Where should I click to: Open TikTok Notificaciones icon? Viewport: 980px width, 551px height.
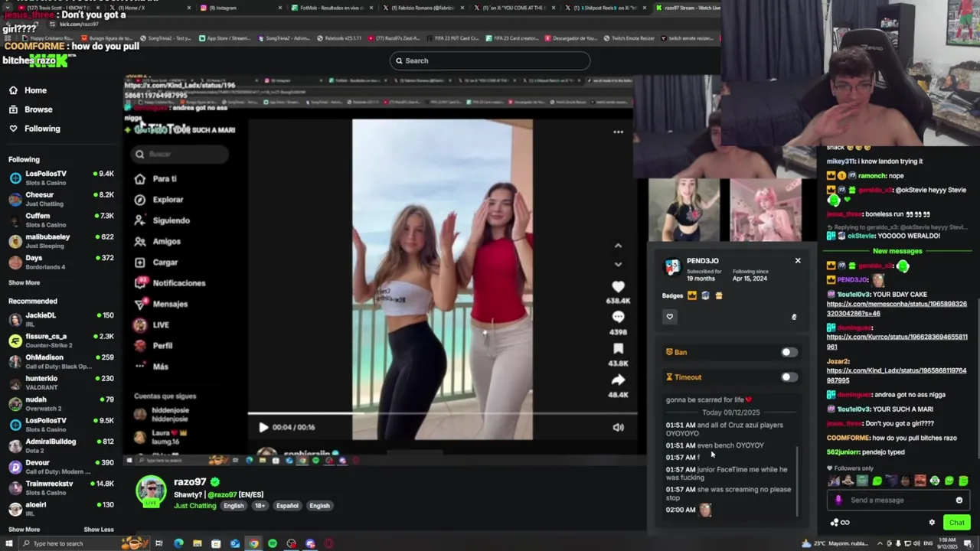(x=139, y=283)
